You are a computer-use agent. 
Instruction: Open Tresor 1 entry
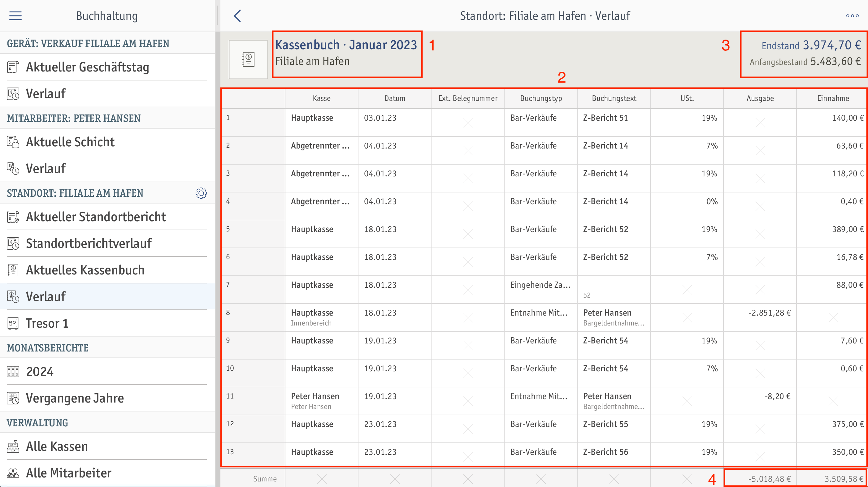(x=107, y=323)
